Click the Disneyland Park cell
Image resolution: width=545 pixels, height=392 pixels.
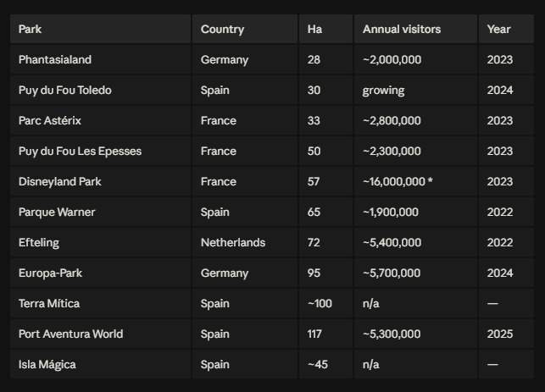tap(101, 181)
